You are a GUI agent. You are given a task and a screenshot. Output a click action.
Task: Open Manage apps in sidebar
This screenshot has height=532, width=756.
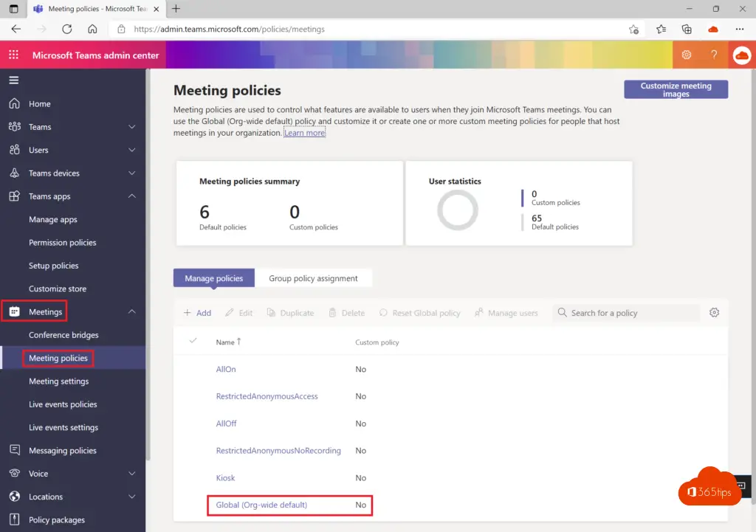tap(53, 220)
